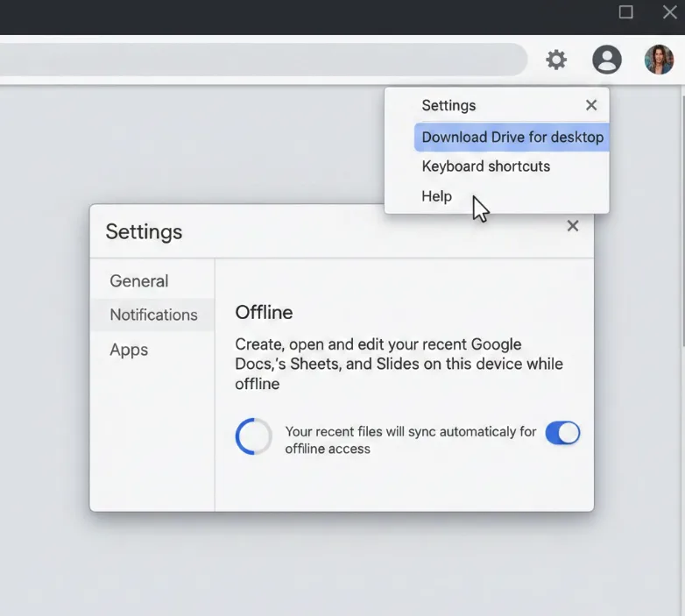Click the vertical scrollbar on the right
The height and width of the screenshot is (616, 685).
tap(681, 263)
